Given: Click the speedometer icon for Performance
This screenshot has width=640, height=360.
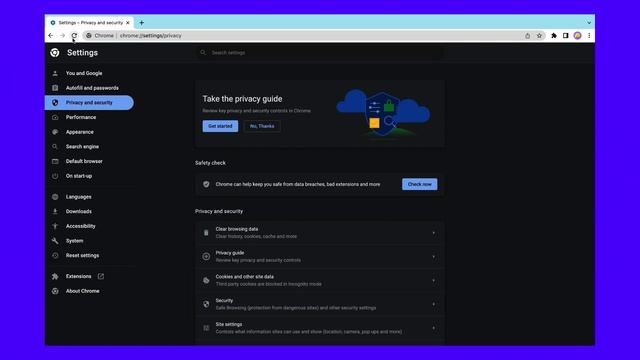Looking at the screenshot, I should click(55, 117).
